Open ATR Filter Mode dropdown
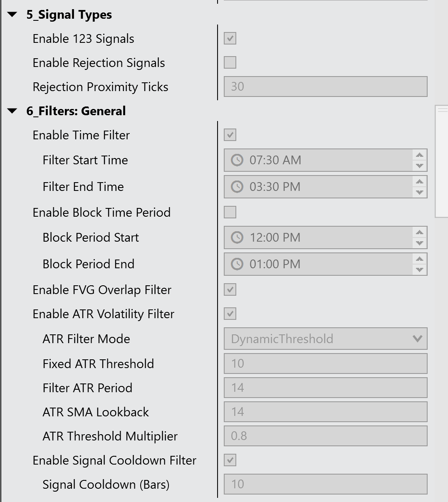The width and height of the screenshot is (448, 502). (x=325, y=339)
